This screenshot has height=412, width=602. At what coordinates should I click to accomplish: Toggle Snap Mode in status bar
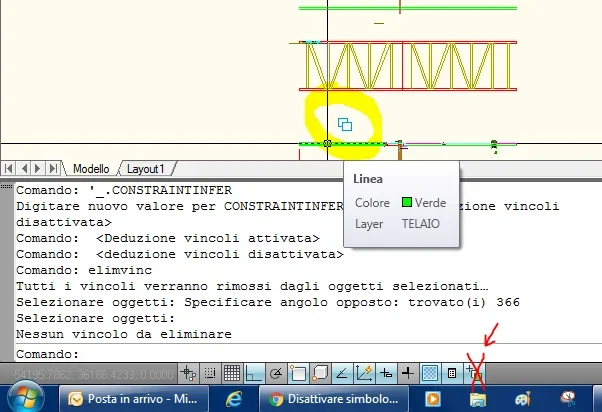(x=210, y=373)
